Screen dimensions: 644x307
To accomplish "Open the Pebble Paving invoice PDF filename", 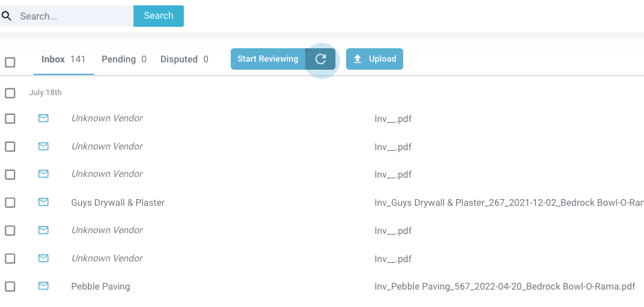I will click(504, 286).
